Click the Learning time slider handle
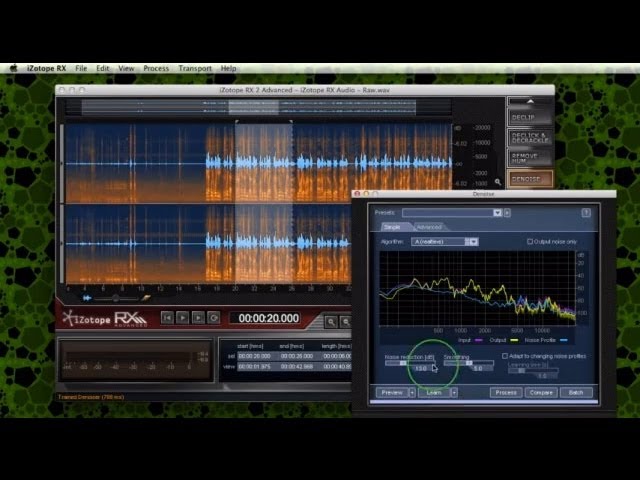This screenshot has height=480, width=640. click(x=521, y=370)
